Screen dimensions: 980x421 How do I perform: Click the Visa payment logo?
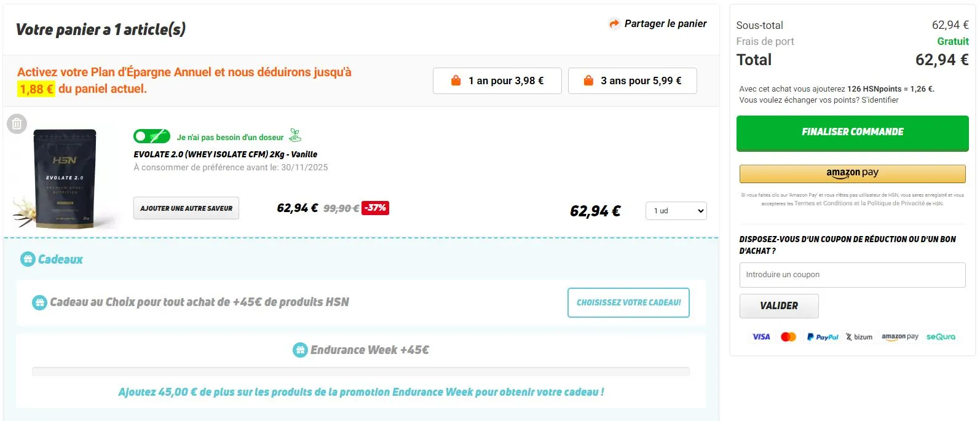point(761,337)
